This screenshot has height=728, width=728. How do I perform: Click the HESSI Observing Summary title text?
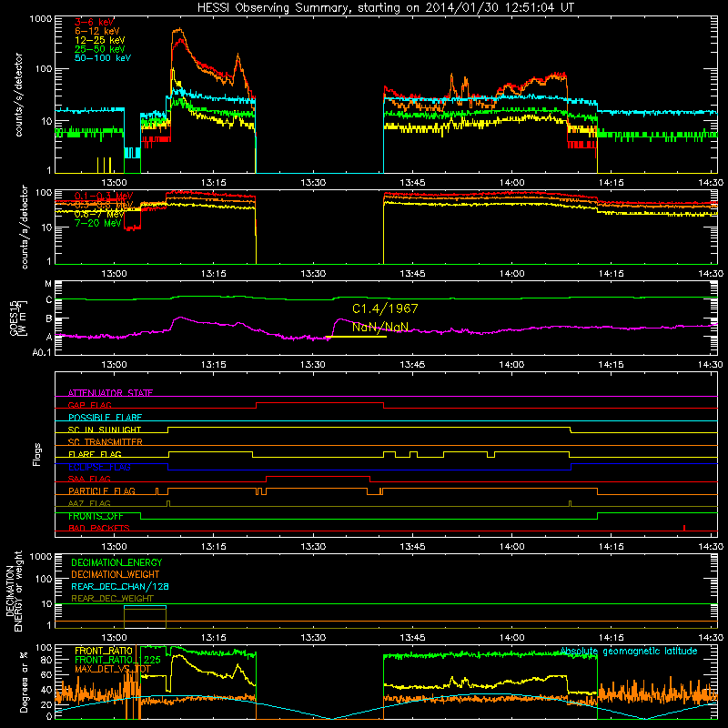[386, 8]
